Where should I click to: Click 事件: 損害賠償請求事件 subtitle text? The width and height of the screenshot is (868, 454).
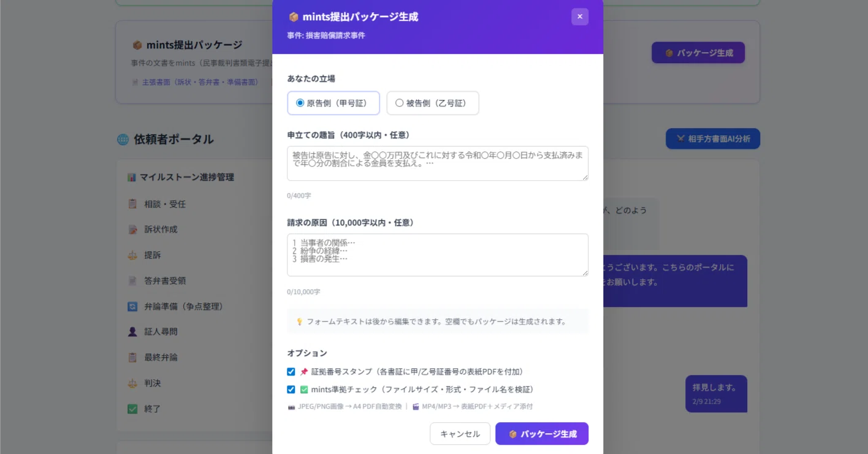pos(326,36)
